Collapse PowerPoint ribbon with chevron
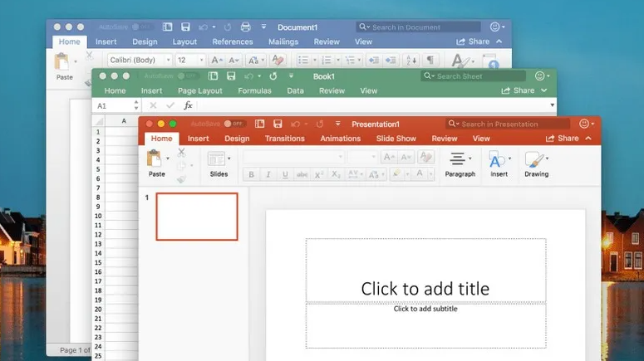 tap(588, 139)
